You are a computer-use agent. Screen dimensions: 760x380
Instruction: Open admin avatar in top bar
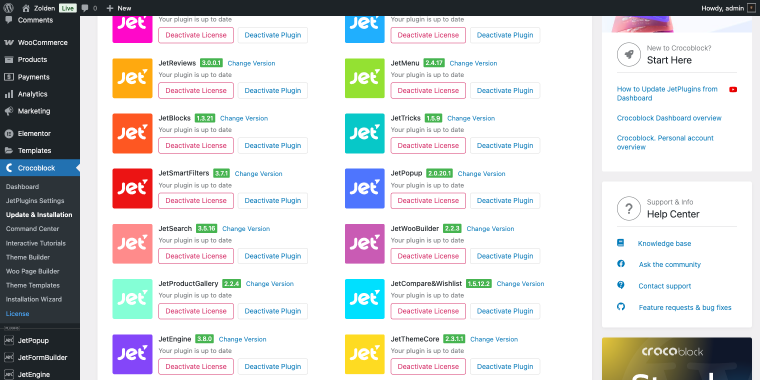click(751, 8)
